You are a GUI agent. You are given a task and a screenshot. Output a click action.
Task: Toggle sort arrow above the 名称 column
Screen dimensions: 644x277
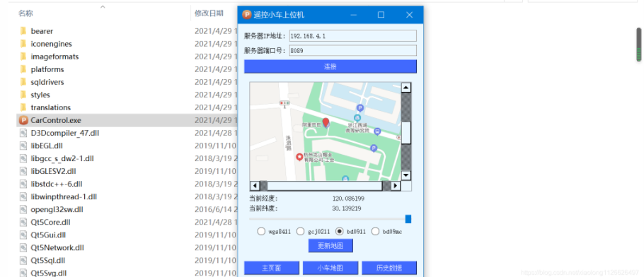[x=103, y=6]
